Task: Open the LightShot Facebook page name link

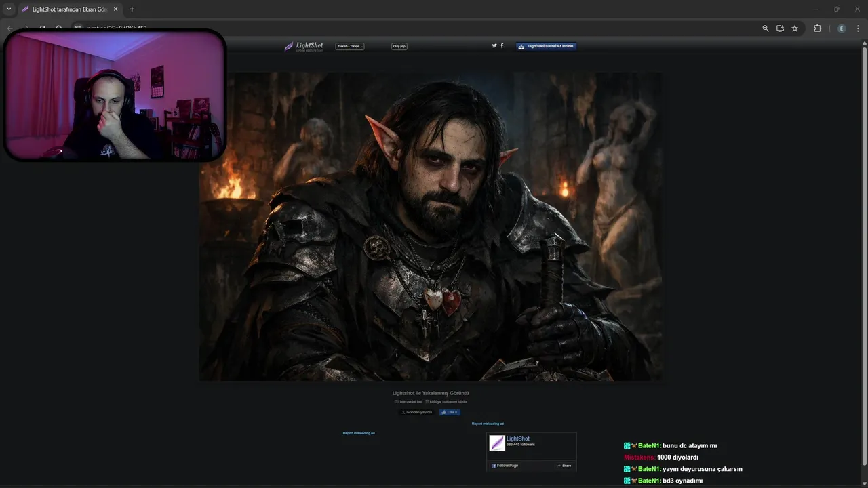Action: point(518,439)
